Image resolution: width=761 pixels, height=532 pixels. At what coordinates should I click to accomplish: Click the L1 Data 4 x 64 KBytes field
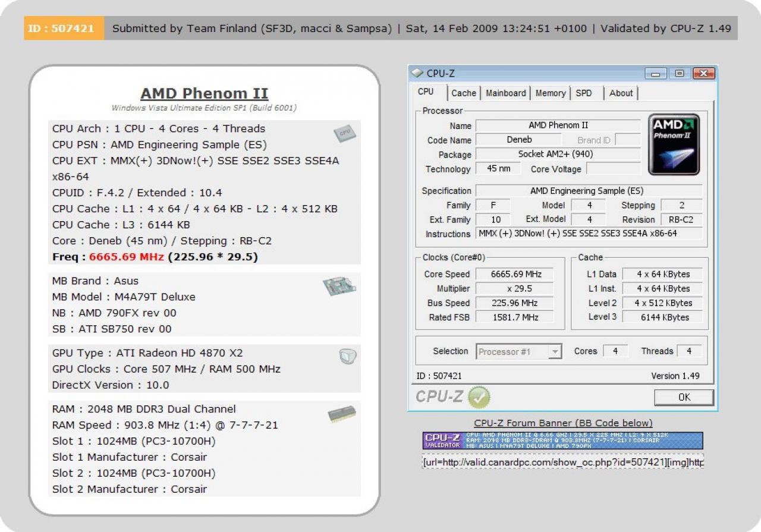(663, 274)
